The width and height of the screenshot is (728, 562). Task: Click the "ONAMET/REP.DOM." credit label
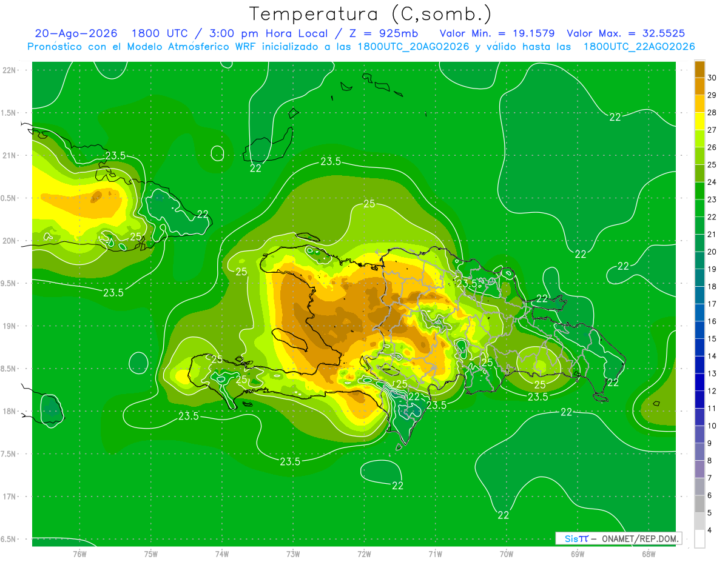click(639, 538)
